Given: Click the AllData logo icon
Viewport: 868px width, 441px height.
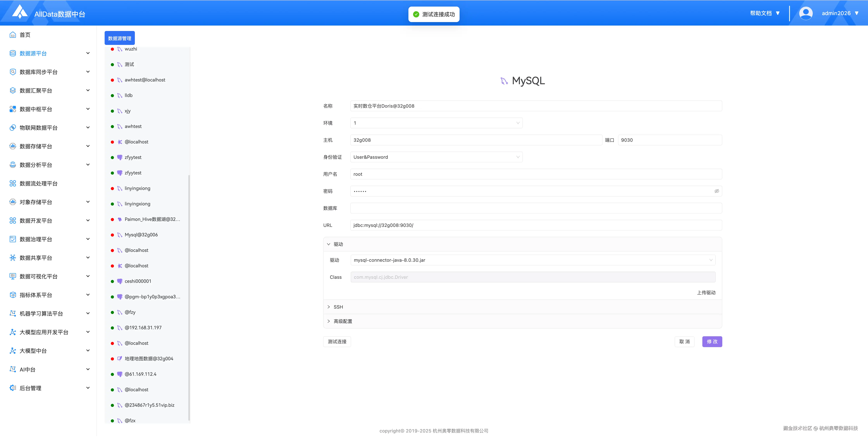Looking at the screenshot, I should tap(20, 12).
